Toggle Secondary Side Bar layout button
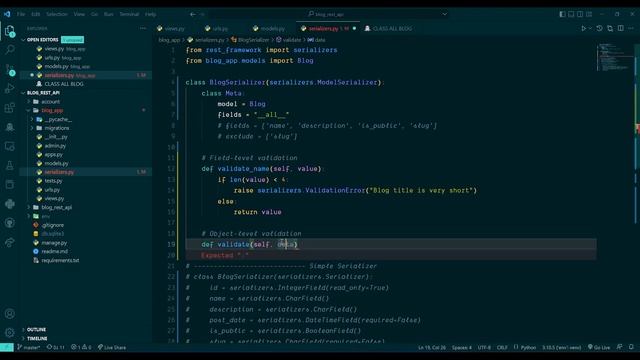Screen dimensions: 640x360 coord(580,14)
